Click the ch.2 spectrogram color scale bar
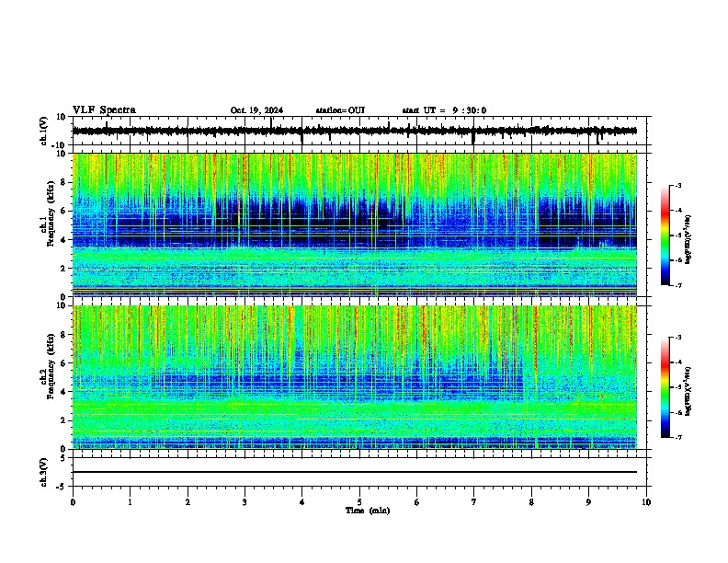The height and width of the screenshot is (563, 728). 665,387
